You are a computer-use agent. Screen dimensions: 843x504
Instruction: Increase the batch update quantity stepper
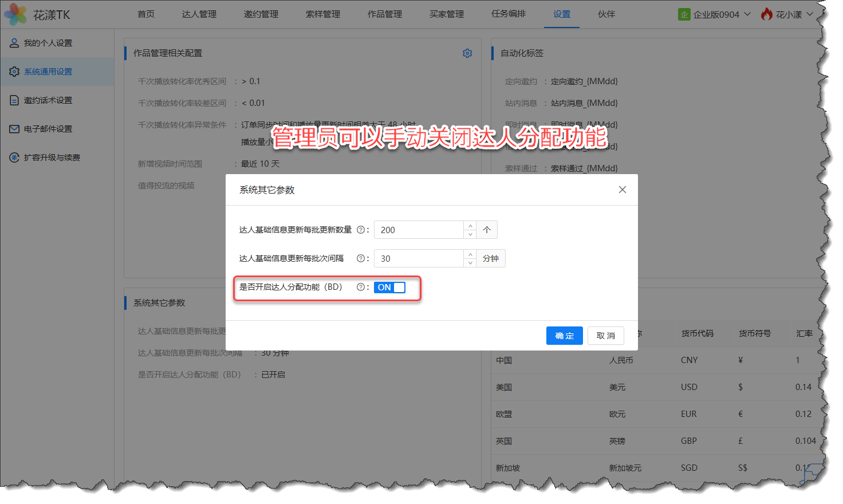(x=470, y=226)
